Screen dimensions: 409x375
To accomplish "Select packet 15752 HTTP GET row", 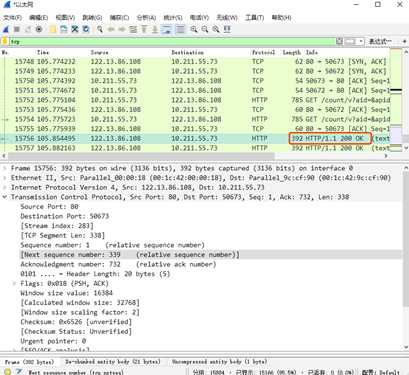I will coord(196,100).
